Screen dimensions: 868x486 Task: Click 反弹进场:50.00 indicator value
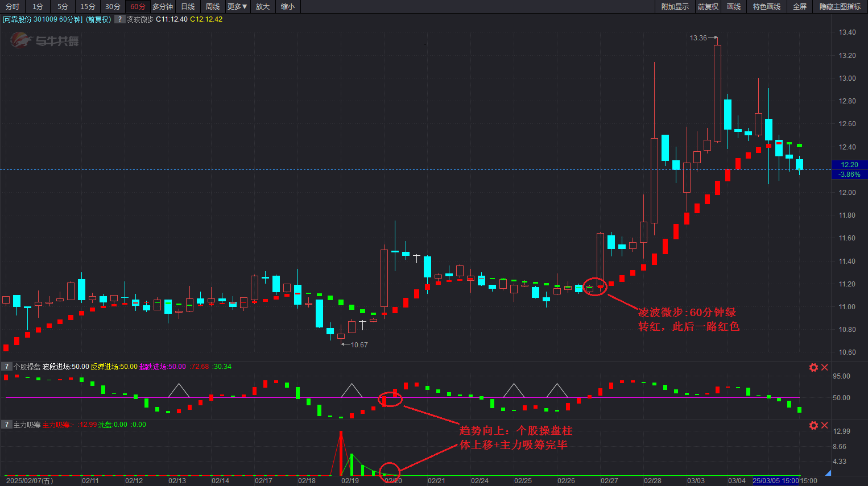point(114,367)
